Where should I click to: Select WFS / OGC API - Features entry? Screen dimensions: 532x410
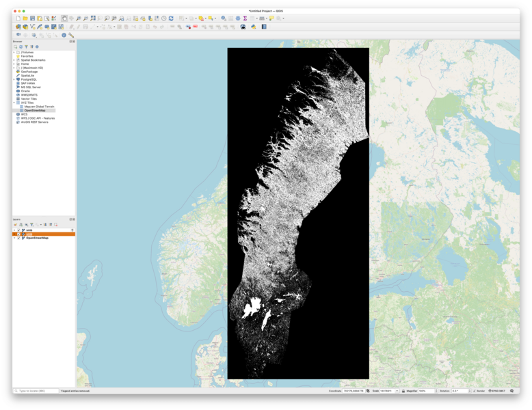click(x=38, y=118)
